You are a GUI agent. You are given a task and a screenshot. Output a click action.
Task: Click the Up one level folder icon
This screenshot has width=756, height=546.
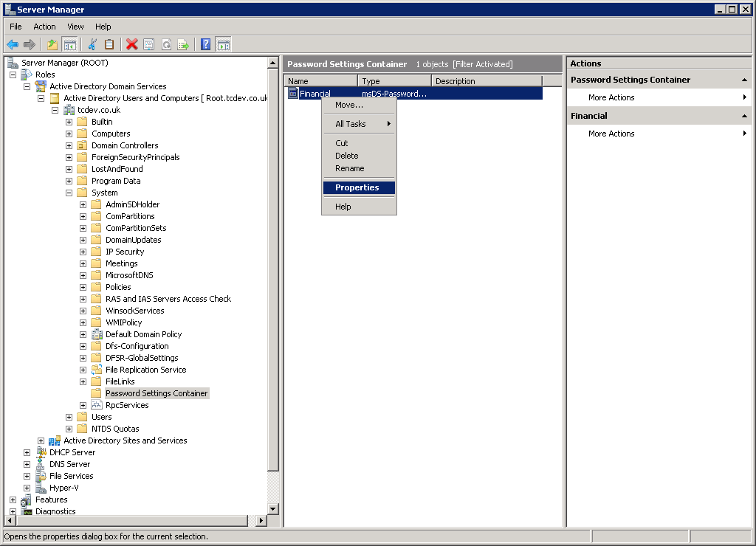pyautogui.click(x=52, y=45)
